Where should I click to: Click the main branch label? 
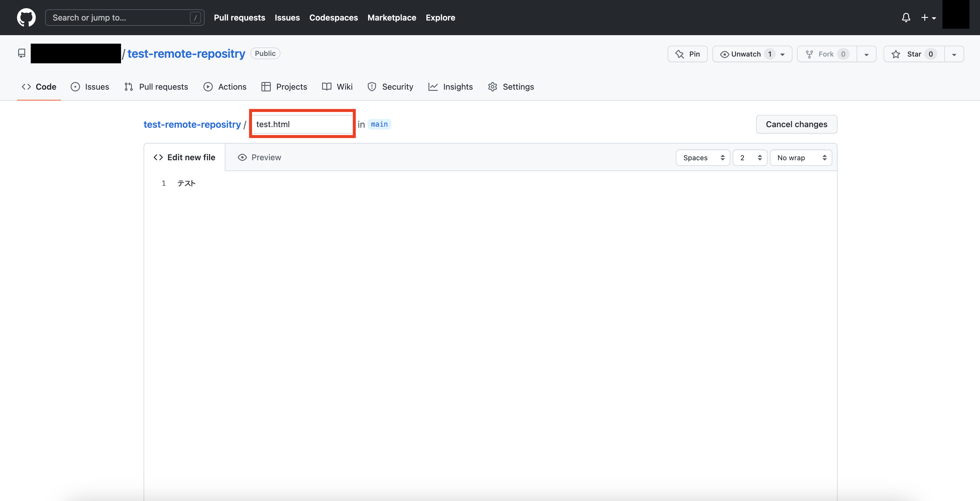pos(379,124)
